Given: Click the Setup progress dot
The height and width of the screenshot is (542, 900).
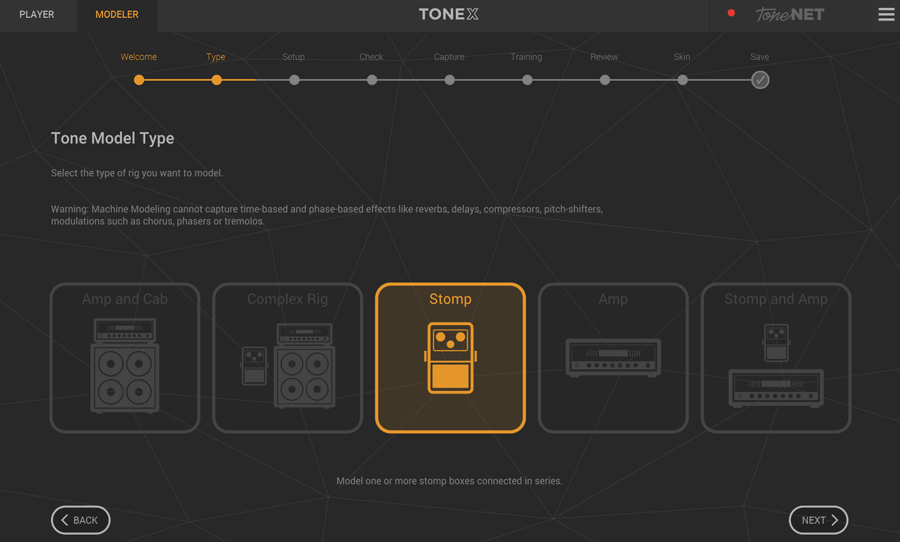Looking at the screenshot, I should click(x=294, y=80).
